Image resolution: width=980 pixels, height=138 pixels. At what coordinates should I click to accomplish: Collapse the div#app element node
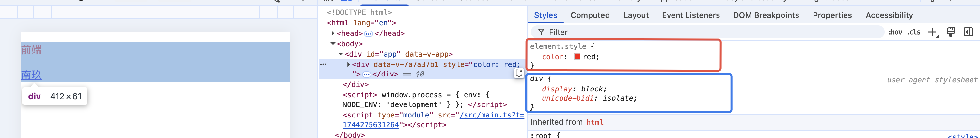pos(341,54)
